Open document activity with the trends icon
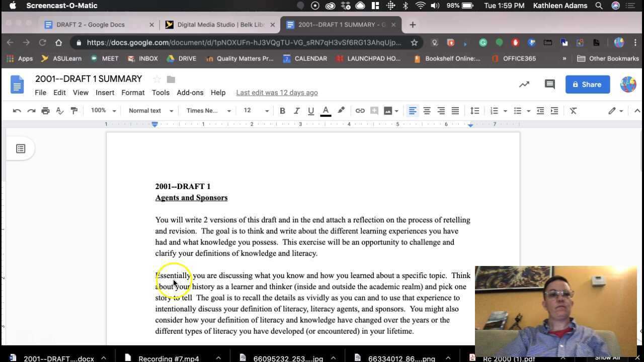The height and width of the screenshot is (362, 644). (524, 84)
